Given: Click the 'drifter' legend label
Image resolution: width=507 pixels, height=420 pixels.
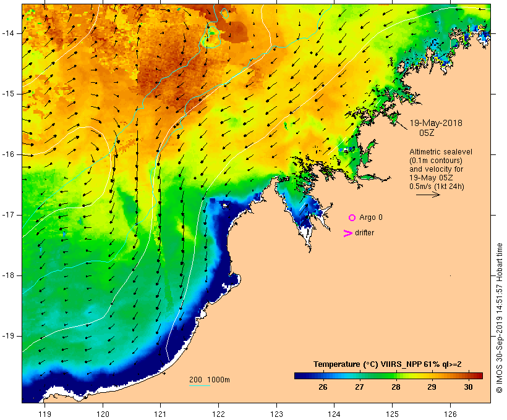Looking at the screenshot, I should [364, 233].
